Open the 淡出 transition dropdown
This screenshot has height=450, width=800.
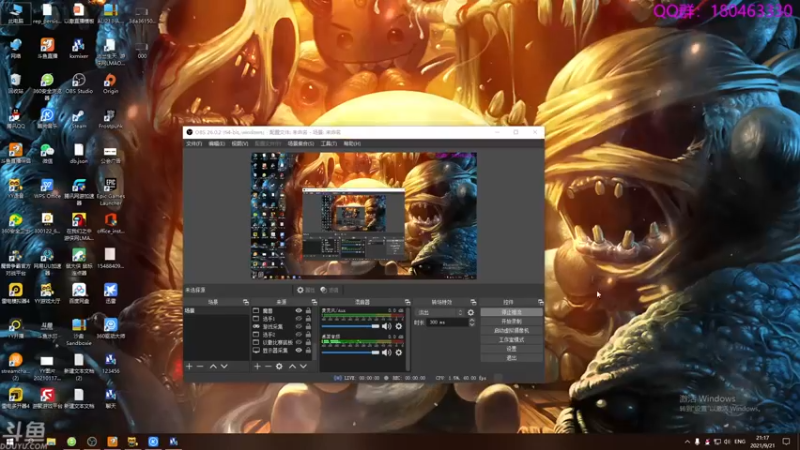[x=439, y=312]
